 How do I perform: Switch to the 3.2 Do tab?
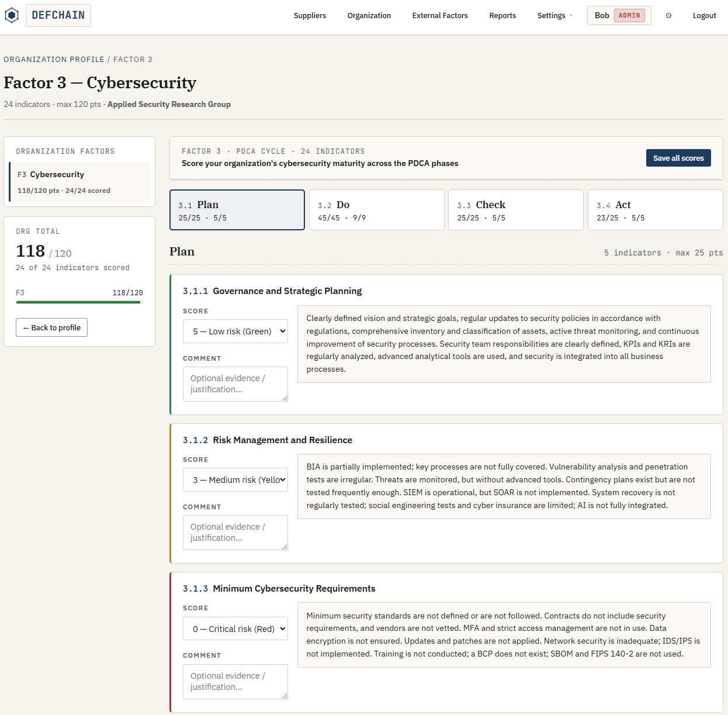(x=376, y=210)
